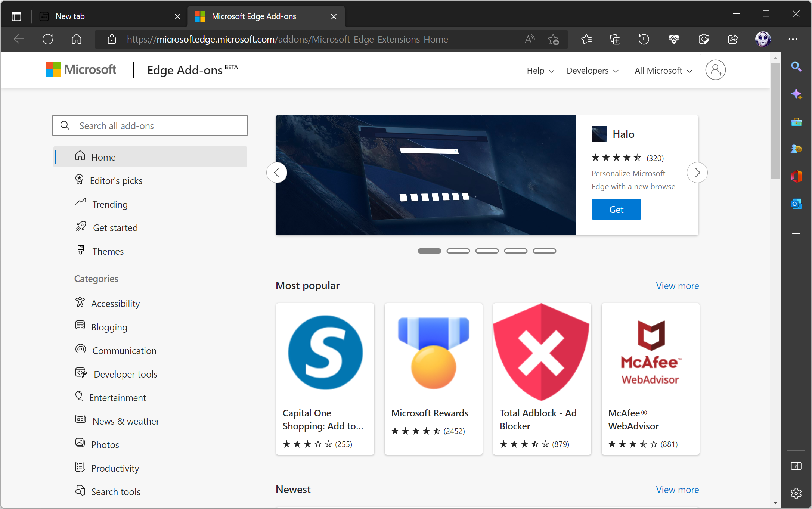Add a sidebar app with plus icon
812x509 pixels.
(796, 234)
